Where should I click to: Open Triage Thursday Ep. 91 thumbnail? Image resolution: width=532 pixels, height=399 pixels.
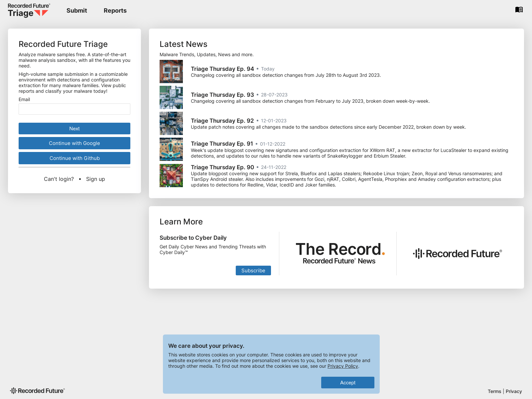coord(171,149)
